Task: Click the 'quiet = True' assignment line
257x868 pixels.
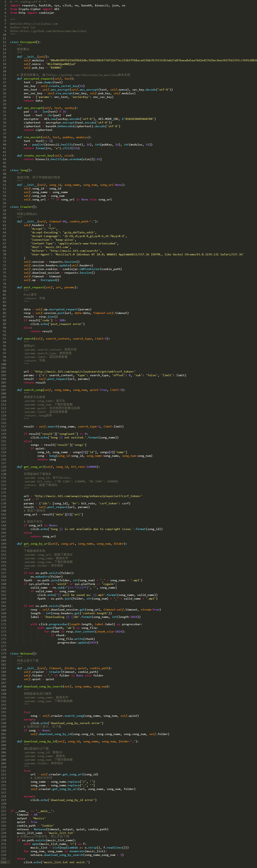Action: coord(27,822)
